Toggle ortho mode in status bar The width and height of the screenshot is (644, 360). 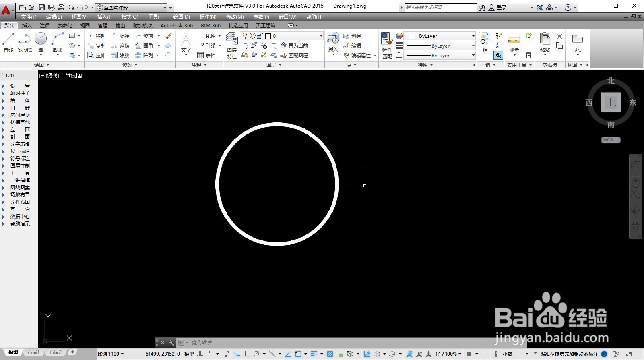coord(247,354)
